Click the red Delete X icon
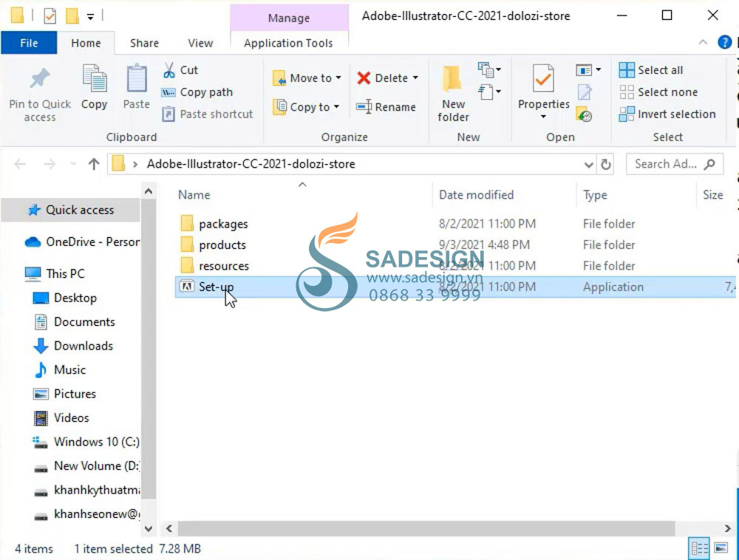Viewport: 739px width, 560px height. point(364,78)
